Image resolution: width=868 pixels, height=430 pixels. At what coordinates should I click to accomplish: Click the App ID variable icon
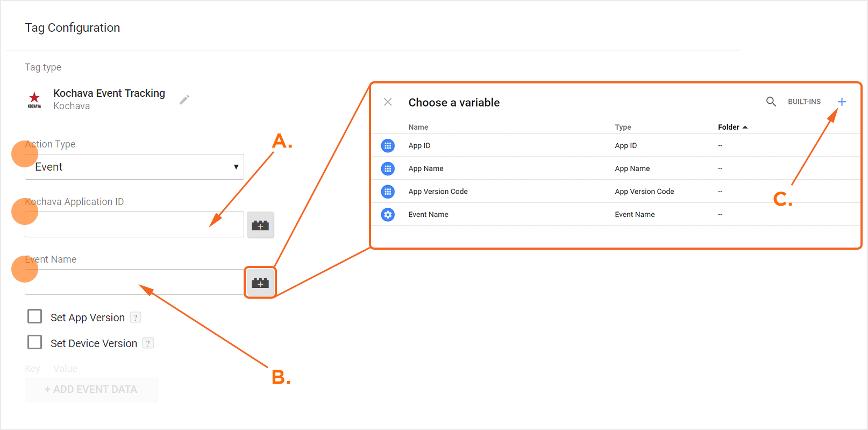pyautogui.click(x=388, y=146)
